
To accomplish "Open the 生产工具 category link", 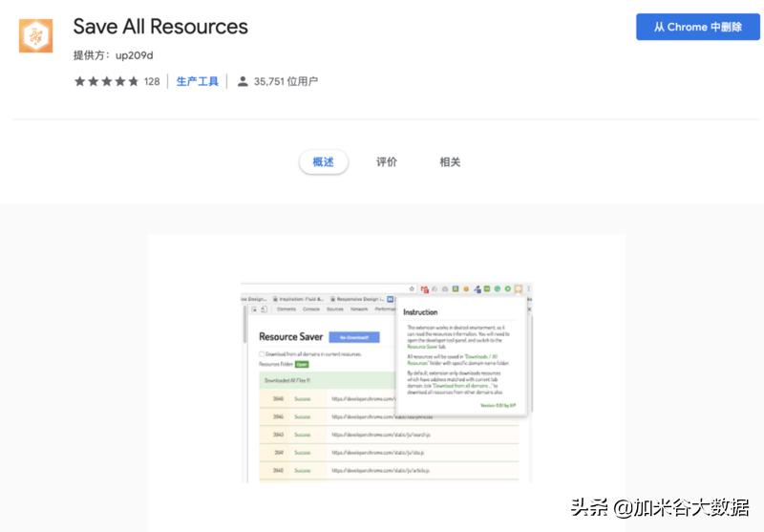I will tap(198, 81).
